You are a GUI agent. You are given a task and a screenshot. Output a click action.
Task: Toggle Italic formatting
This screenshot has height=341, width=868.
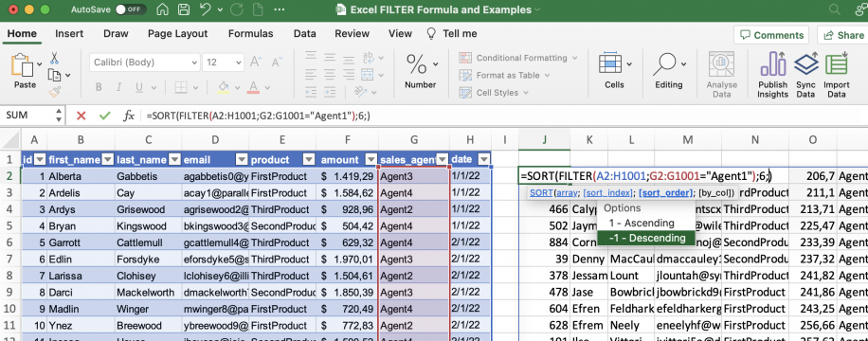119,87
